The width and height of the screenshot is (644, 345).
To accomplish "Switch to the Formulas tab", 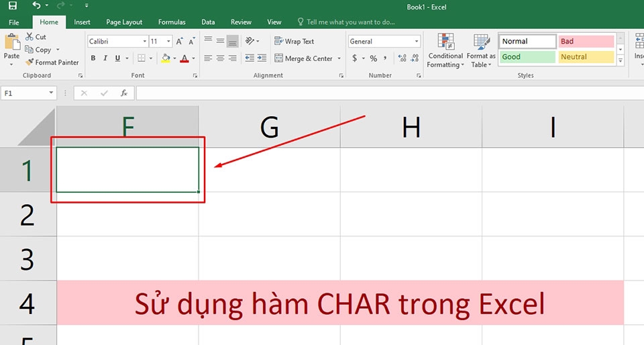I will (x=172, y=22).
